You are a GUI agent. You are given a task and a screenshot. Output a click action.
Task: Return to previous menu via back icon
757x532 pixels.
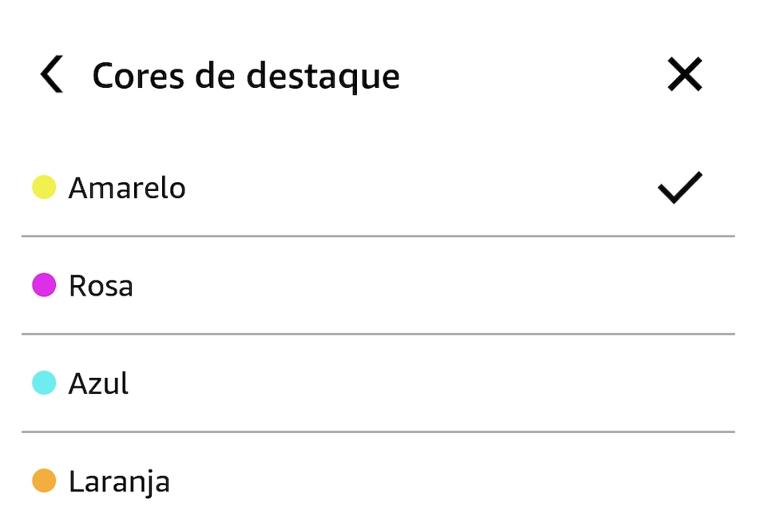point(52,76)
